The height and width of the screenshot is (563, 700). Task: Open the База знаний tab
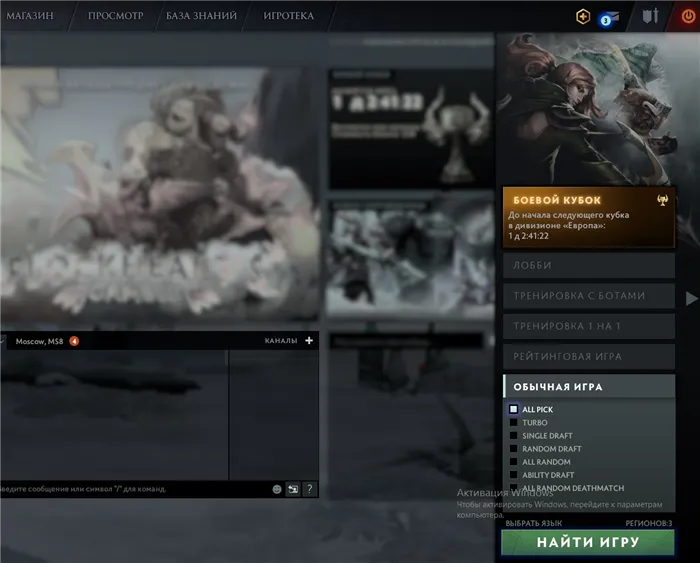point(201,16)
